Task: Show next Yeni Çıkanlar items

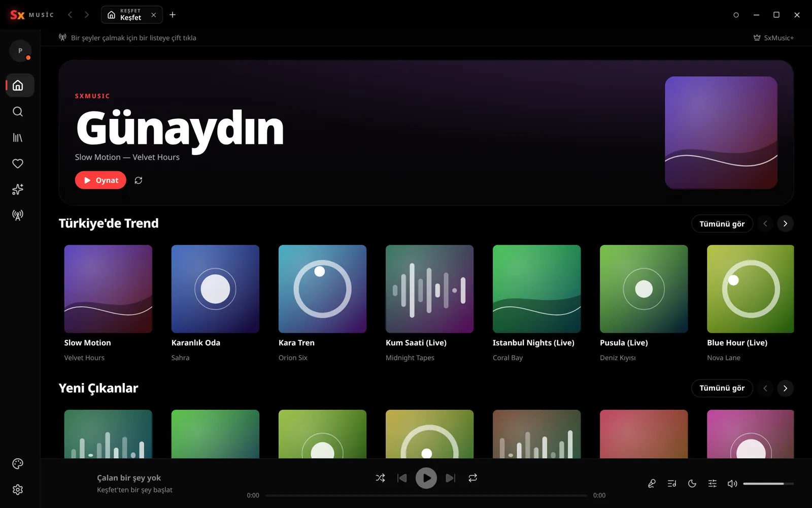Action: click(785, 388)
